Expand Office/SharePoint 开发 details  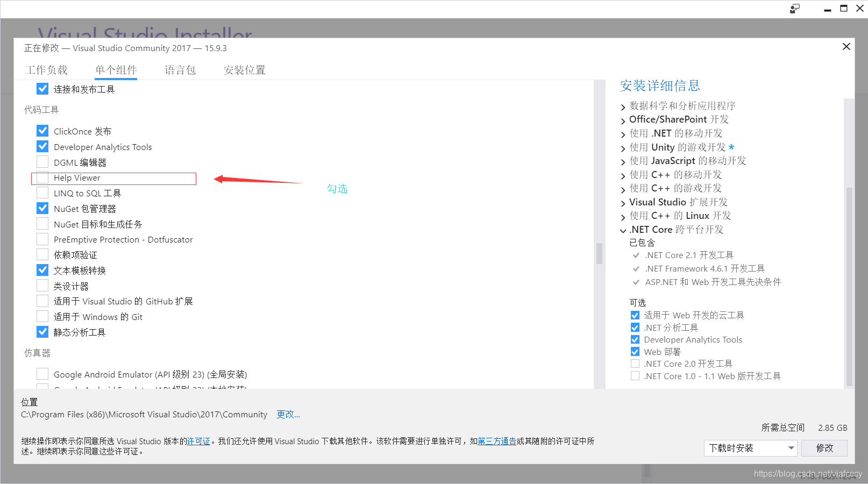coord(623,120)
